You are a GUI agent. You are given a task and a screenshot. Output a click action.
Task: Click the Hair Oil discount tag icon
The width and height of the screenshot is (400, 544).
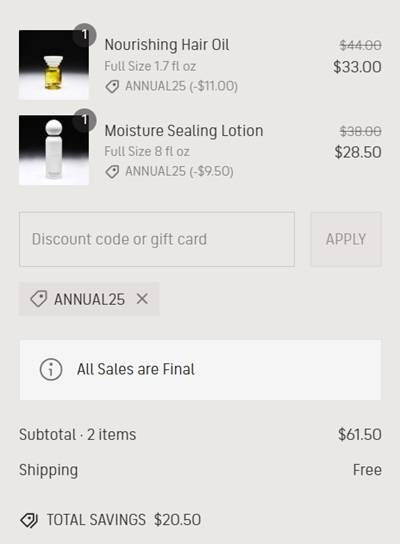coord(112,86)
